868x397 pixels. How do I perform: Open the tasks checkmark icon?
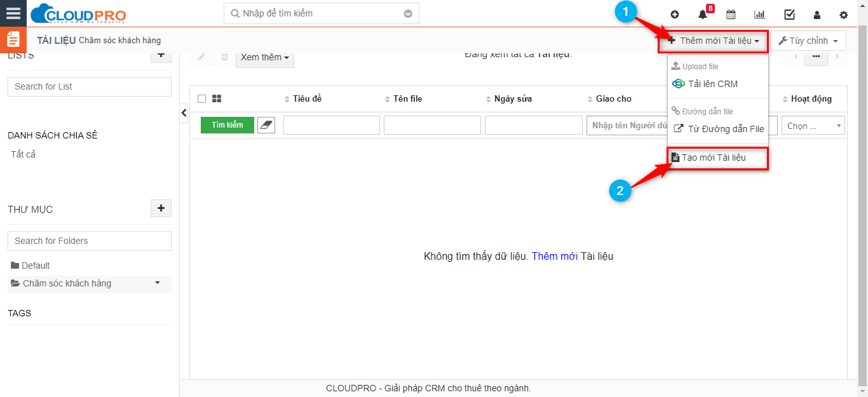point(789,15)
